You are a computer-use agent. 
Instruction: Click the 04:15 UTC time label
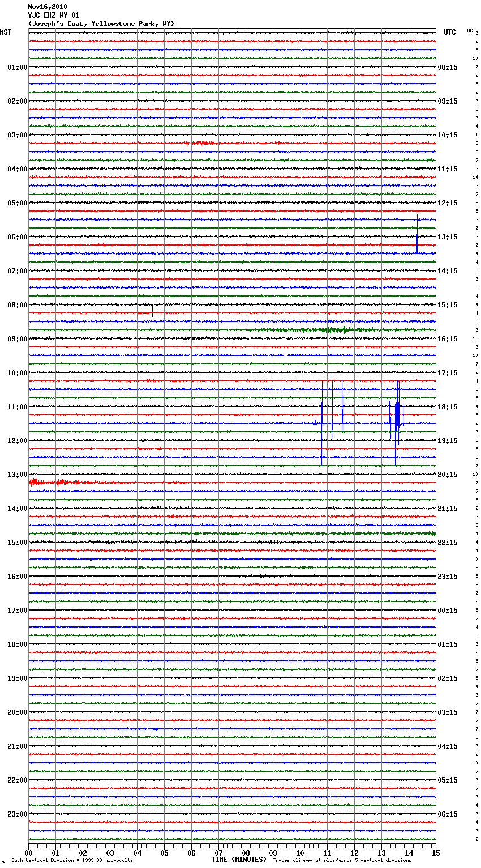pos(448,746)
